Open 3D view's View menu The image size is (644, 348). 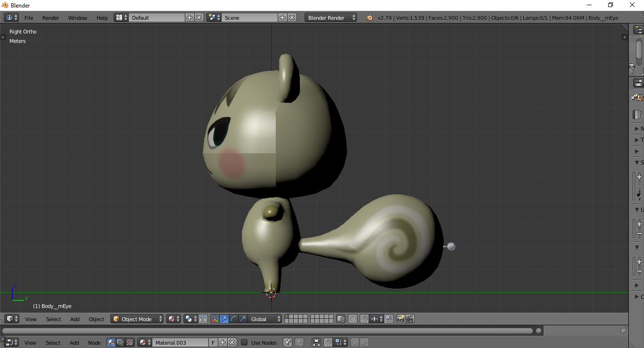tap(31, 319)
